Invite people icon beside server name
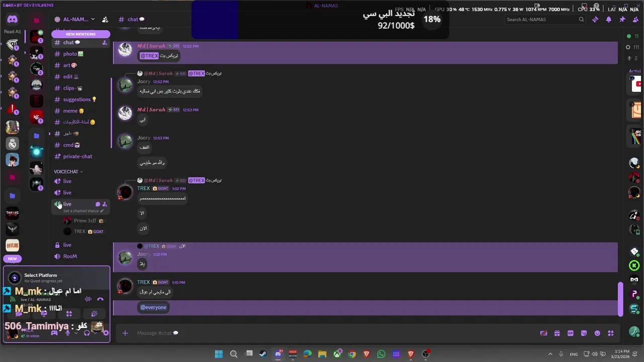This screenshot has width=644, height=362. 105,20
